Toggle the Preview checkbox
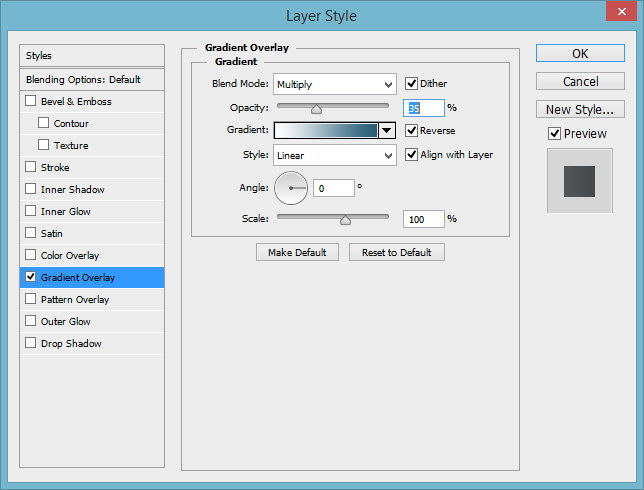 point(554,133)
